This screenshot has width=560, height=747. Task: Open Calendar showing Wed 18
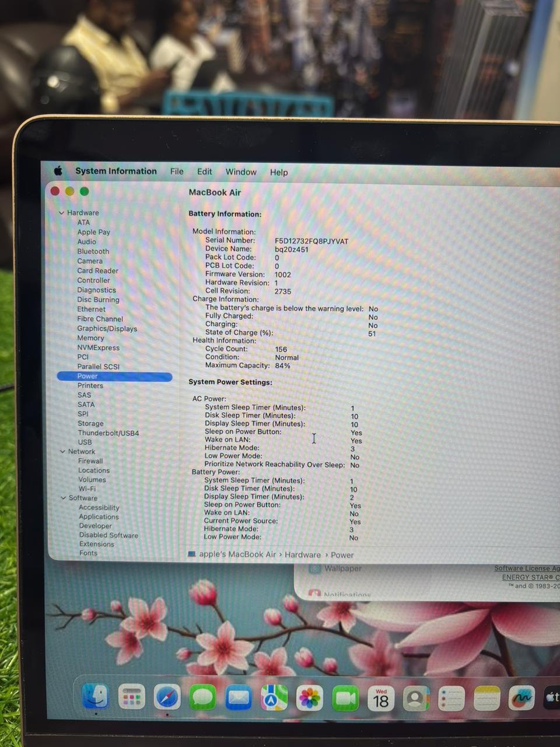[x=381, y=699]
